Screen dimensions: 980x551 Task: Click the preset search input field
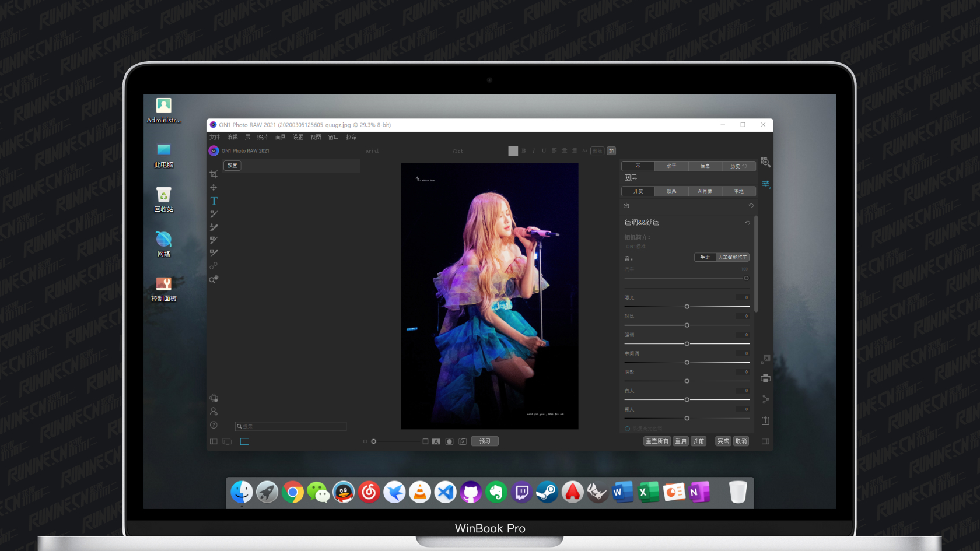tap(290, 426)
